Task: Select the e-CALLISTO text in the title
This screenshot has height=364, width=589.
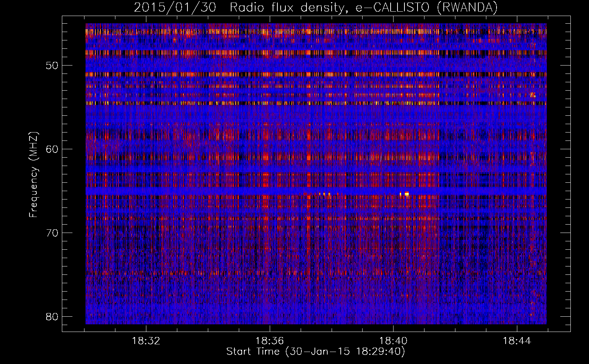Action: click(392, 7)
